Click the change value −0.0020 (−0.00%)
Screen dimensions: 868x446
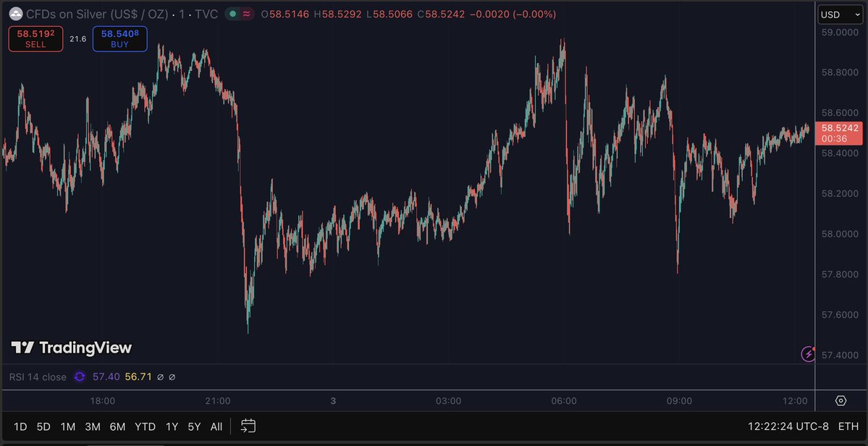click(513, 14)
